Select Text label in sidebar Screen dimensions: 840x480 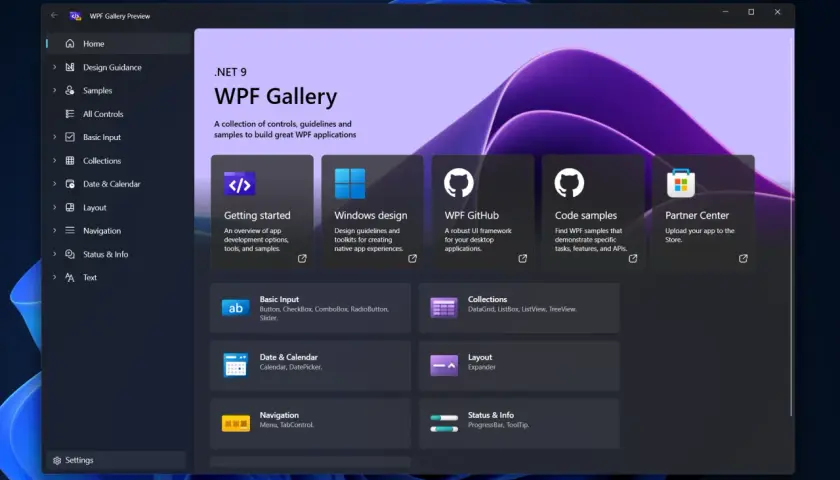[x=90, y=278]
